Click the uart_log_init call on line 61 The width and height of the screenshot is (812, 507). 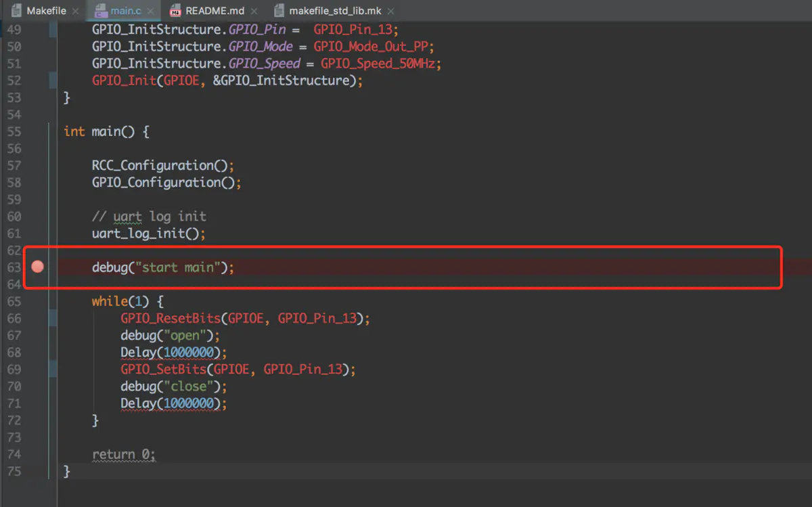click(x=149, y=234)
